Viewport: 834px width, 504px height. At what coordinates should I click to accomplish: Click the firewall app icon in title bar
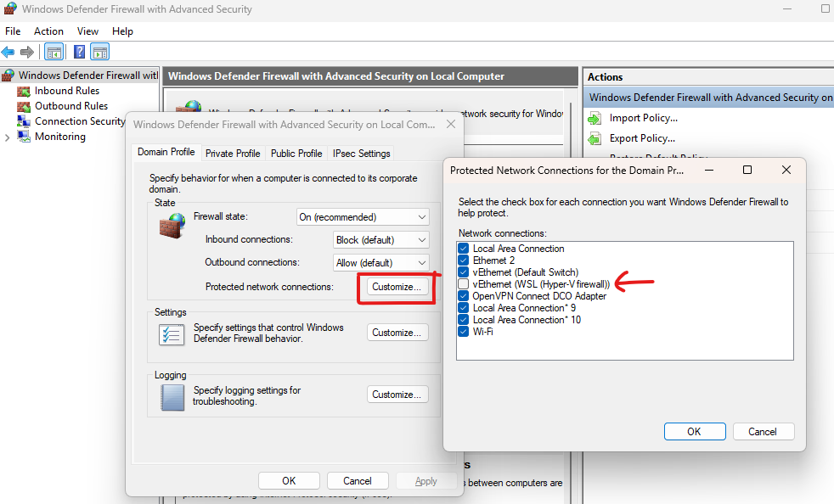(x=10, y=9)
